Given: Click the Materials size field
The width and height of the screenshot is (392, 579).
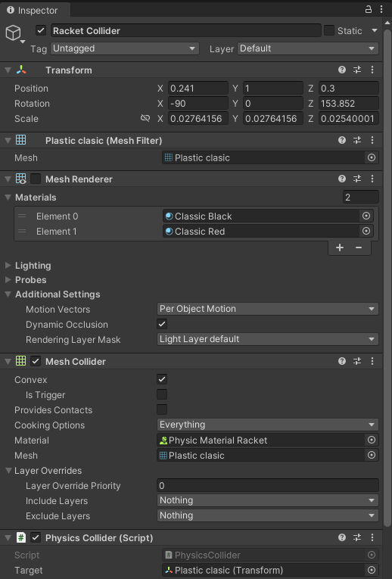Looking at the screenshot, I should (360, 198).
